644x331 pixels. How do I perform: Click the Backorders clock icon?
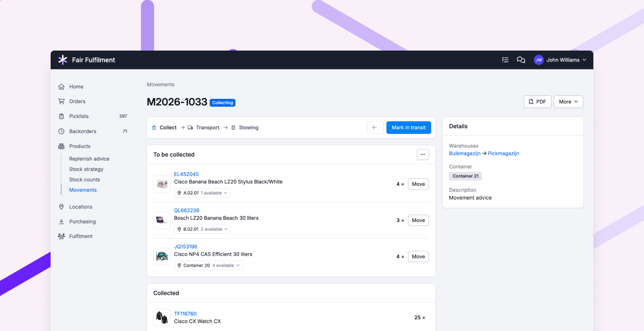tap(61, 131)
